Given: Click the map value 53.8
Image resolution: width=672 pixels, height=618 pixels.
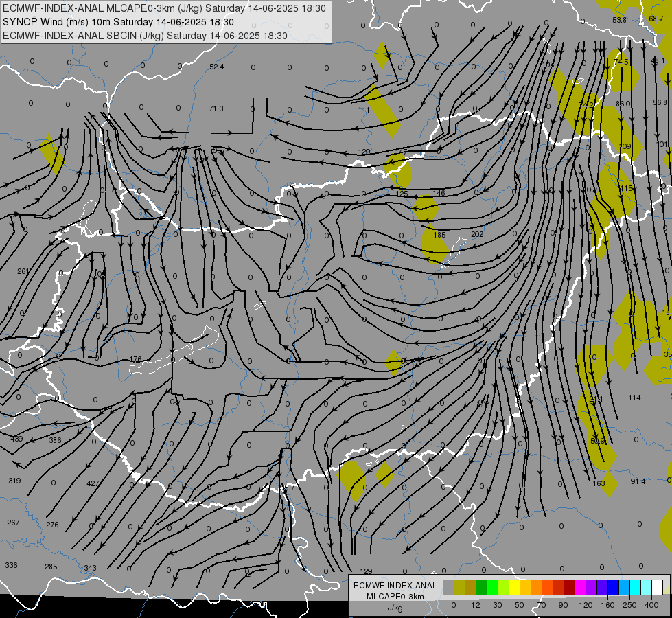Looking at the screenshot, I should coord(619,20).
